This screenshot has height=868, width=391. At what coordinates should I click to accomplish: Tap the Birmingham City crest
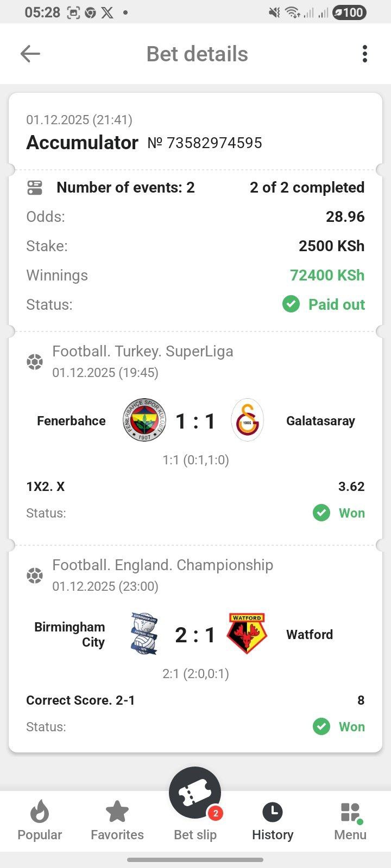(144, 634)
